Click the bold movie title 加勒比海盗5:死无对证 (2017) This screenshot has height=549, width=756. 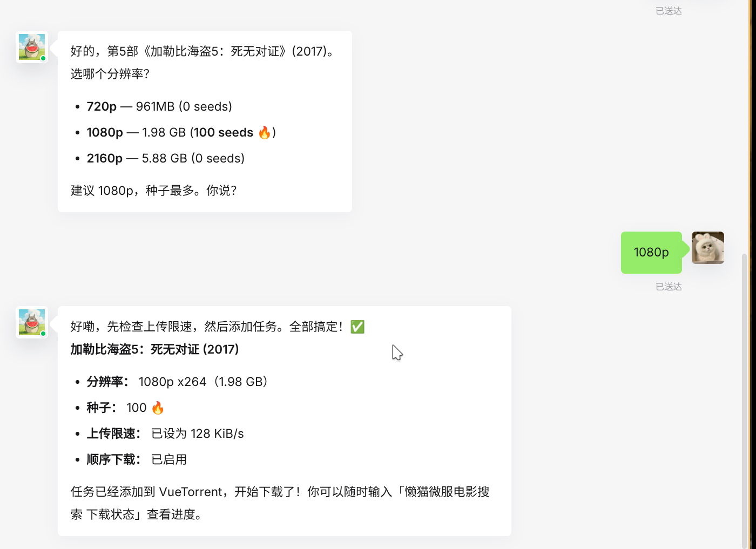155,349
